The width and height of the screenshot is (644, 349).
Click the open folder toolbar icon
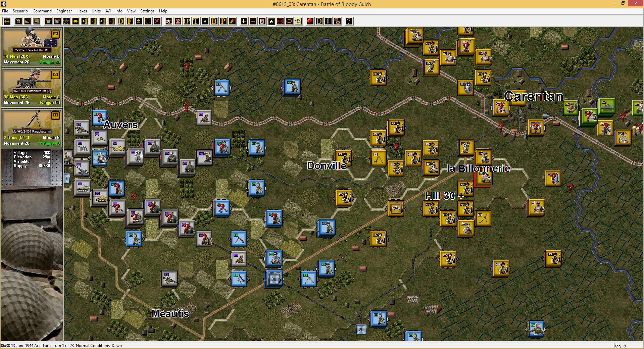(x=28, y=21)
